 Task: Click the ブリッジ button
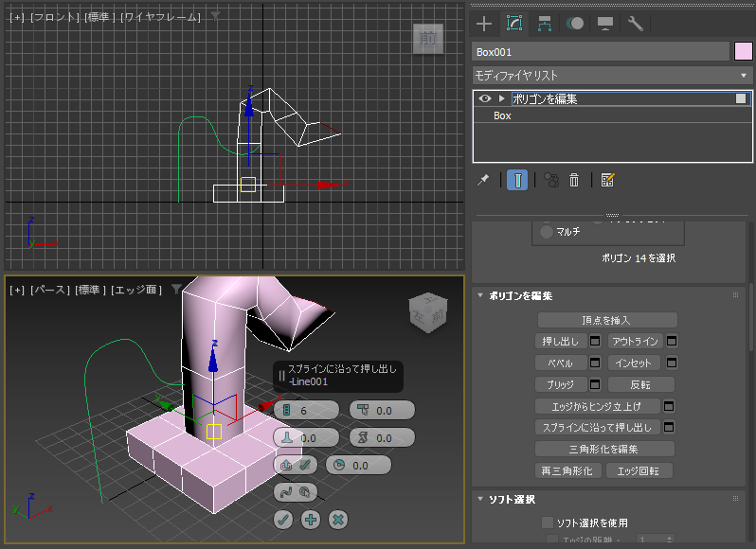[561, 384]
